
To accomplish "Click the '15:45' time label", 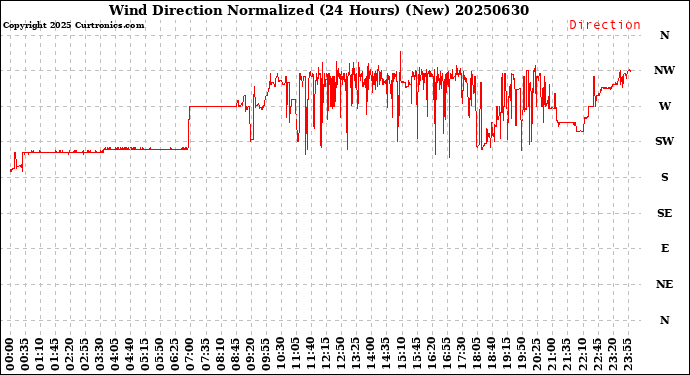I will point(416,354).
